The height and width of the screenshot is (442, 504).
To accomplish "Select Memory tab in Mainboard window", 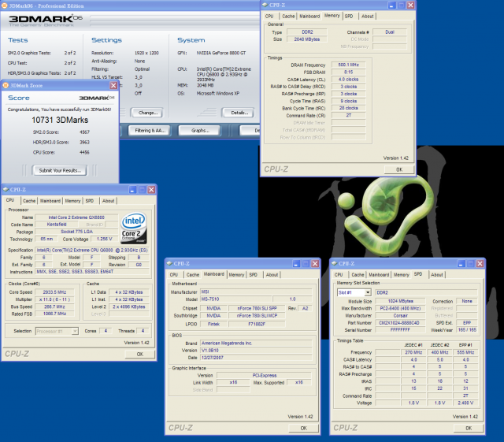I will [x=236, y=275].
